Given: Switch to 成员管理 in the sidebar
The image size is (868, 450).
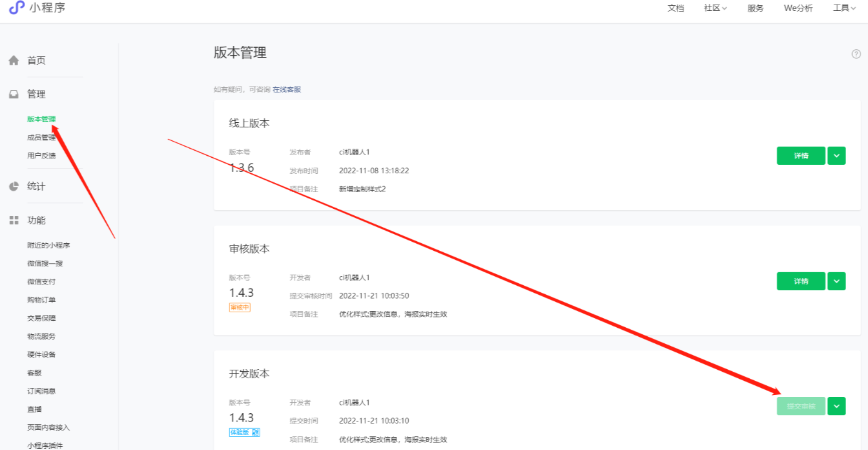Looking at the screenshot, I should (41, 137).
